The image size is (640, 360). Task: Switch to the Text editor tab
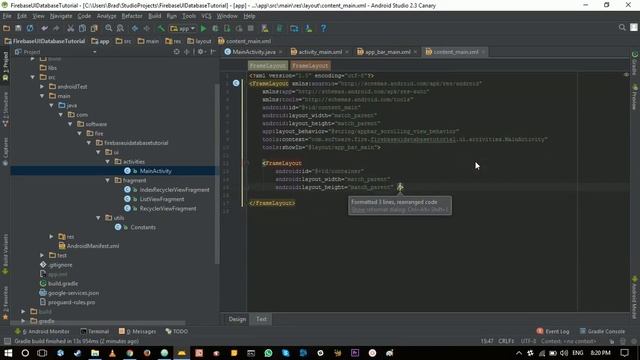[261, 319]
